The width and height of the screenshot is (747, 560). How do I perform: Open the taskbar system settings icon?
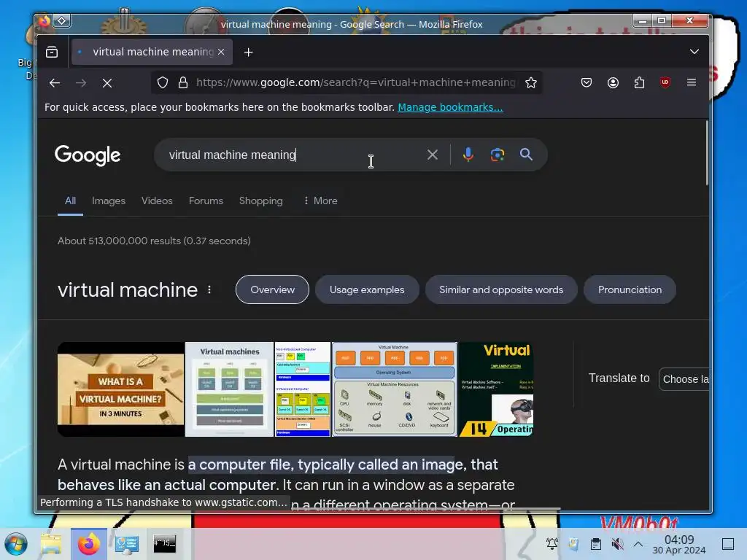click(x=126, y=544)
